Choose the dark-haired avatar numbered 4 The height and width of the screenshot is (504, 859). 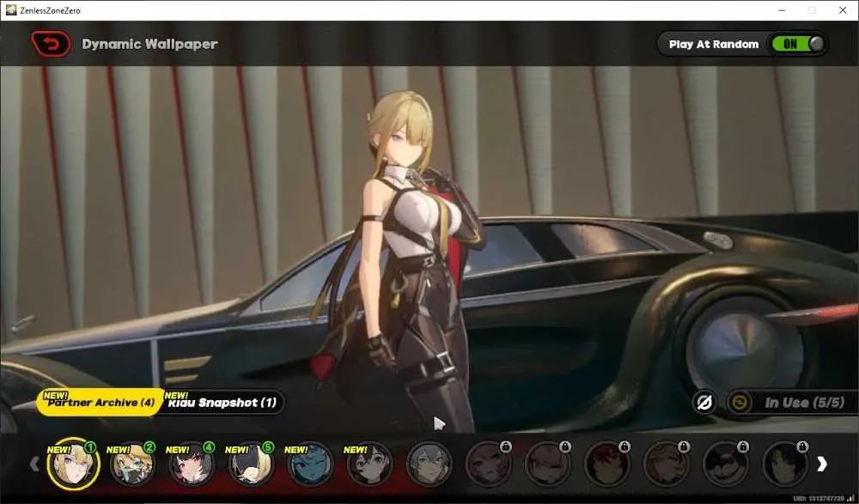[x=192, y=464]
